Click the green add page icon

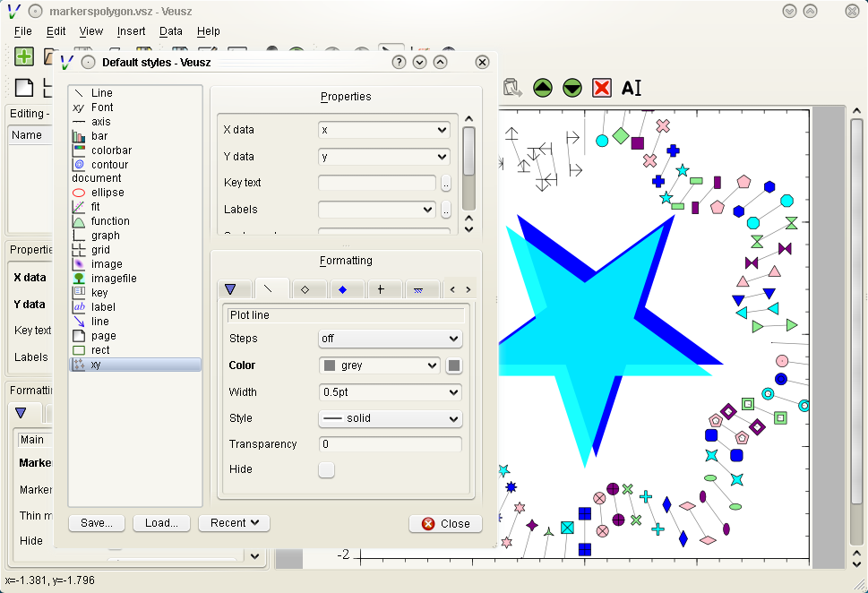24,56
